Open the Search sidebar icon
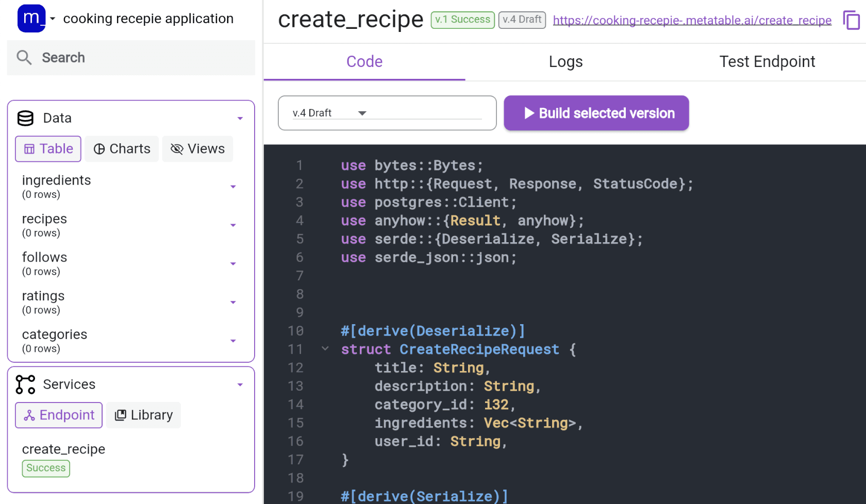 pyautogui.click(x=24, y=57)
